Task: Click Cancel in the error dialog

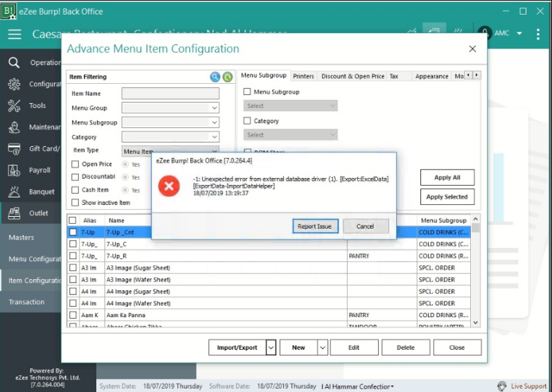Action: point(366,226)
